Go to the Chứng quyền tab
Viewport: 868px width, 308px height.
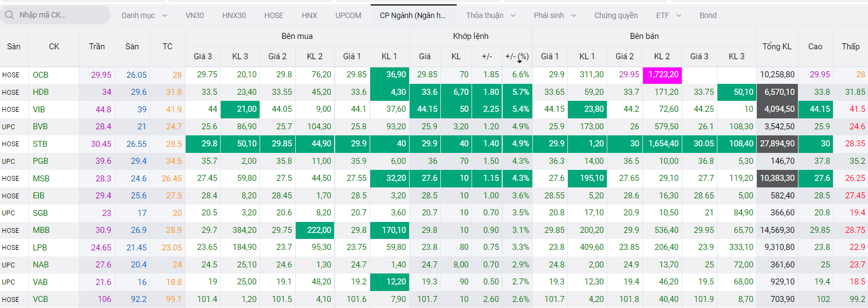(x=616, y=15)
